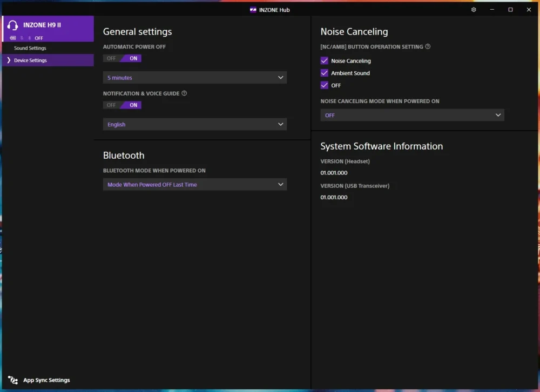Open the Bluetooth Mode When Powered On dropdown
Viewport: 540px width, 392px height.
(195, 184)
